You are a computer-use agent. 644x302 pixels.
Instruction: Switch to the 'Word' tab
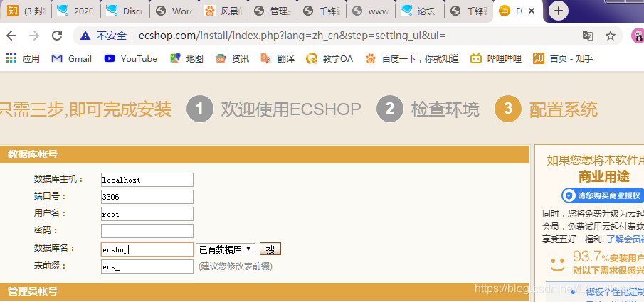[x=174, y=11]
